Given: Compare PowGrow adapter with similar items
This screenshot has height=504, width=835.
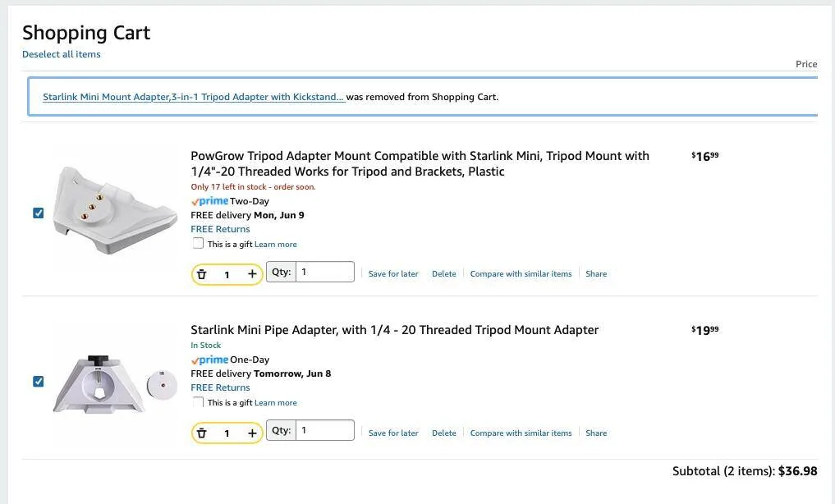Looking at the screenshot, I should (x=521, y=273).
